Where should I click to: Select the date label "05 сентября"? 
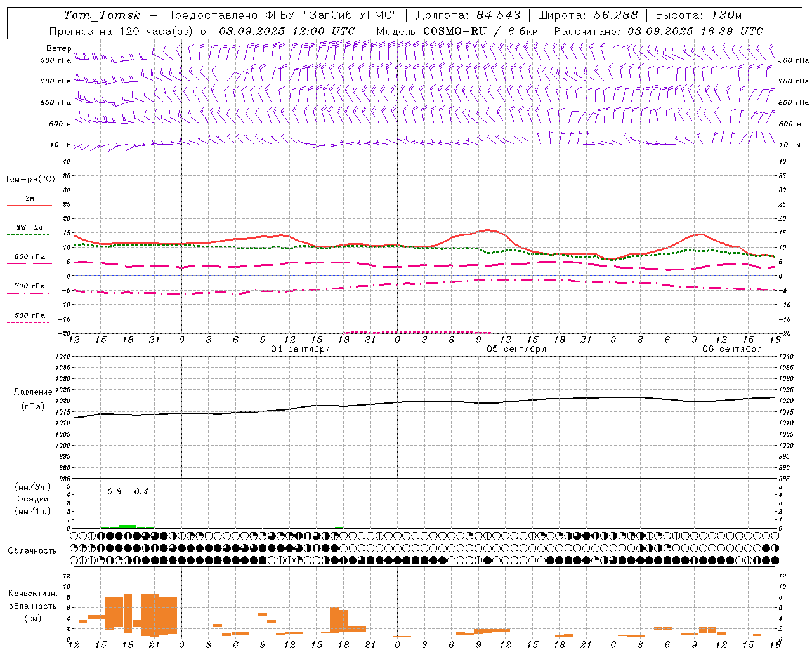pyautogui.click(x=516, y=349)
